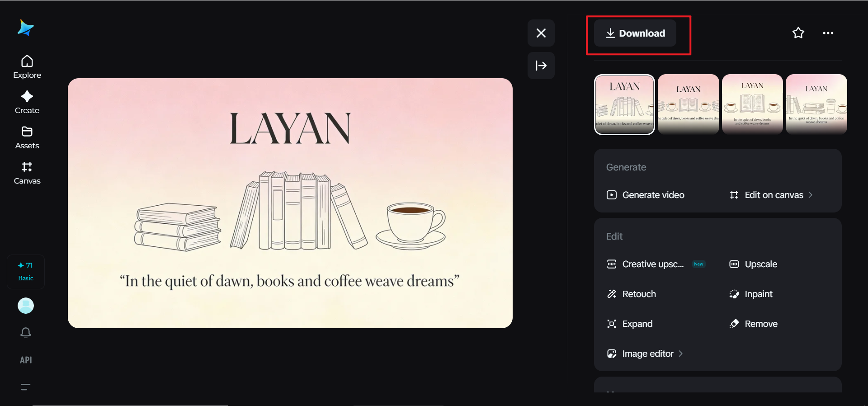Select the third LAYAN thumbnail with open book
The width and height of the screenshot is (868, 406).
pos(752,104)
